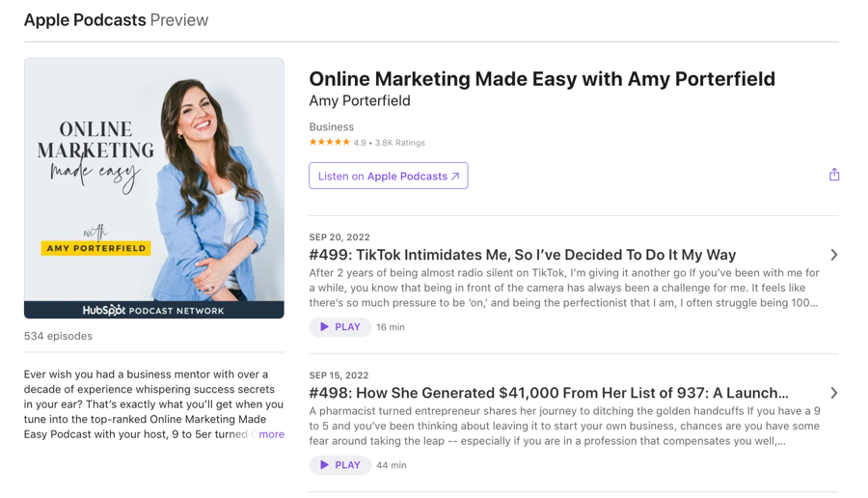868x498 pixels.
Task: Expand episode #498 with the chevron arrow
Action: point(833,394)
